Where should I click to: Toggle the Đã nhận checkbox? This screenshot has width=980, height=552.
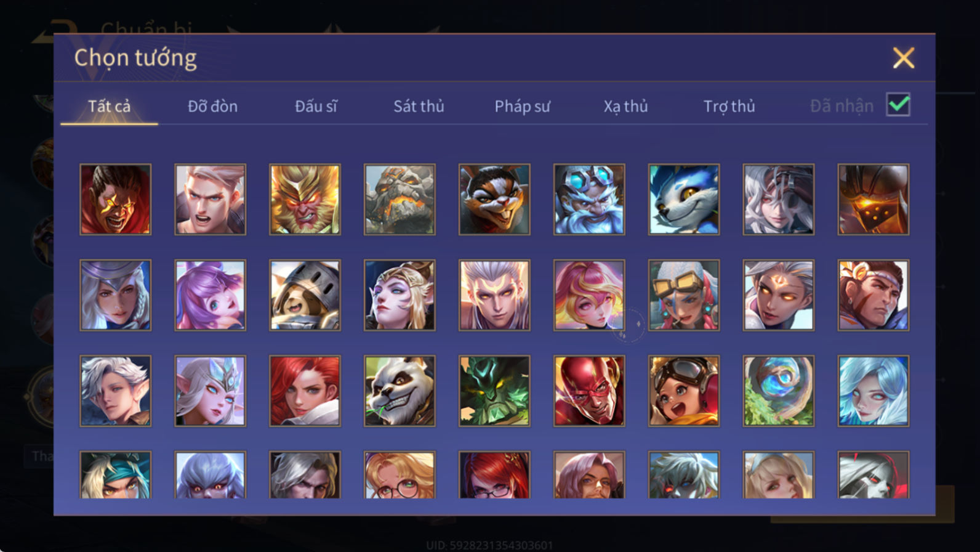(x=898, y=105)
